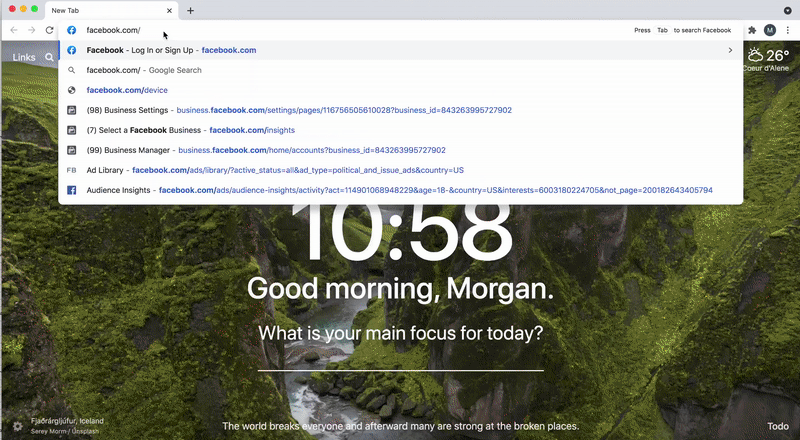
Task: Click the Momentum search magnifier icon
Action: (x=49, y=58)
